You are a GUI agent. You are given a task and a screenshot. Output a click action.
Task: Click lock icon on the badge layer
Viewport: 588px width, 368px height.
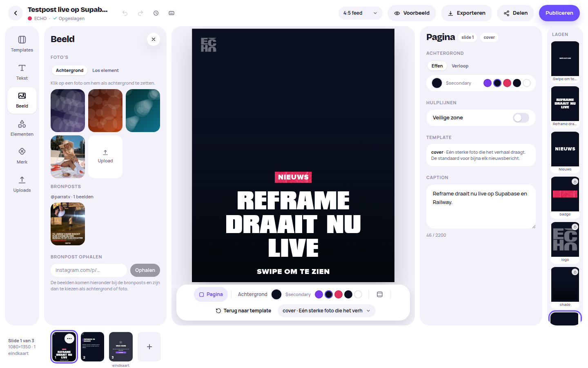pos(575,182)
